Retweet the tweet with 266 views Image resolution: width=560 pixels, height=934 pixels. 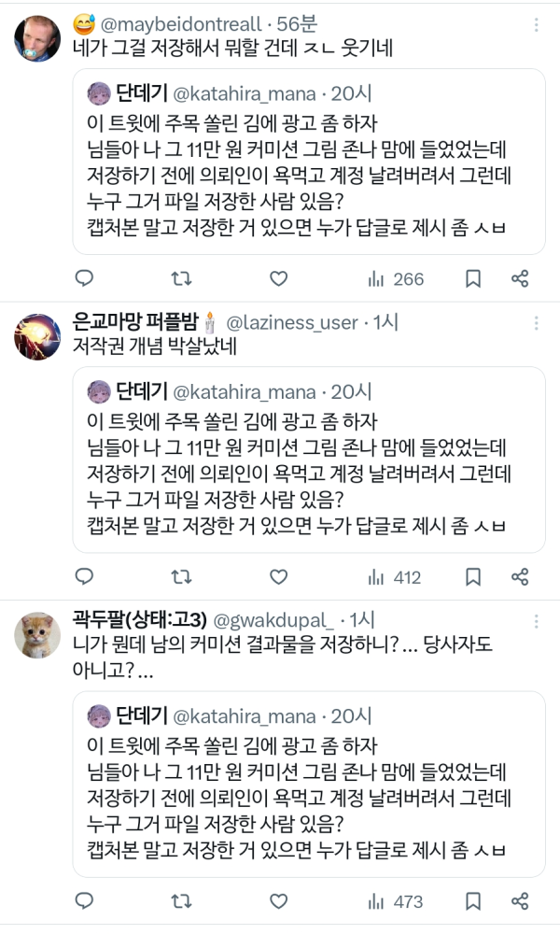coord(181,278)
